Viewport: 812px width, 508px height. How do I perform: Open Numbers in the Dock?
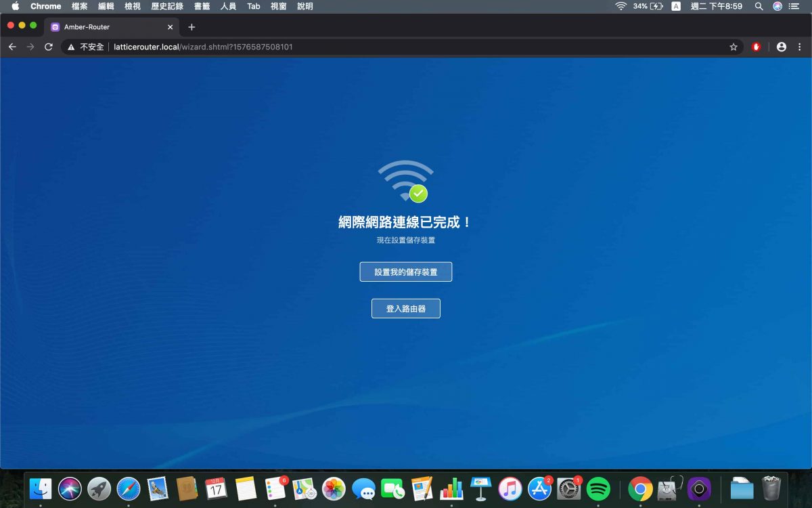click(451, 488)
